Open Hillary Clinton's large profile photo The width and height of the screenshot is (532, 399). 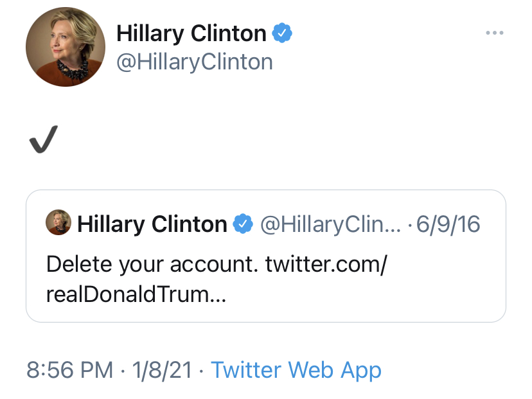click(x=65, y=47)
